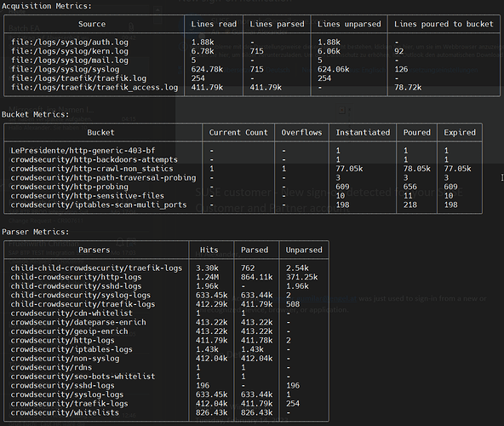Click the Acquisition Metrics heading
This screenshot has height=426, width=504.
click(47, 6)
